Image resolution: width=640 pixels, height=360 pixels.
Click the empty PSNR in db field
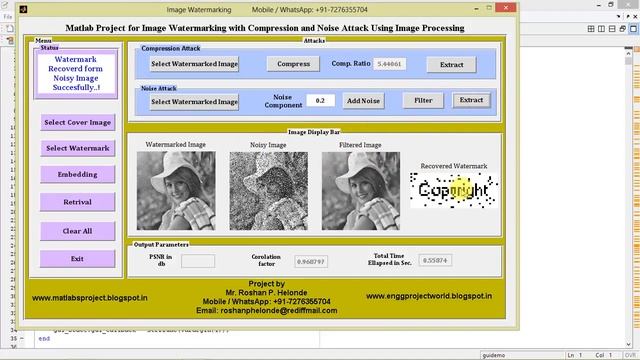(198, 261)
